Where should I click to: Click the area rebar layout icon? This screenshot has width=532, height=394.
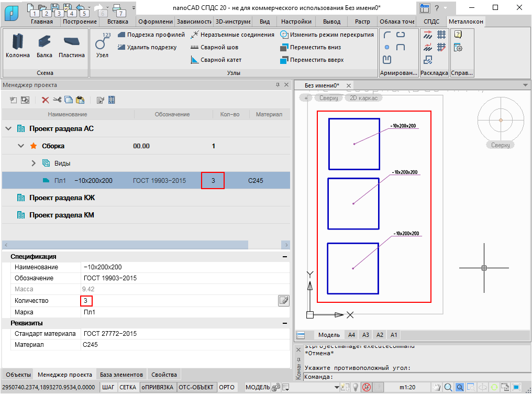(428, 60)
